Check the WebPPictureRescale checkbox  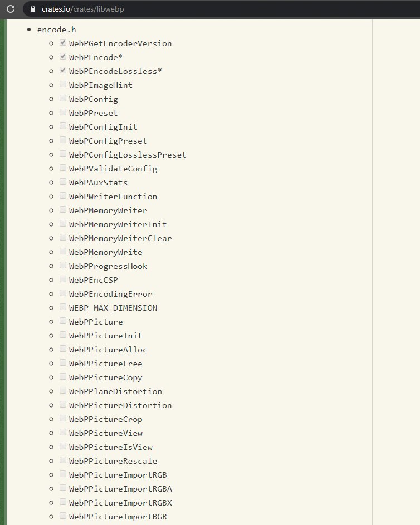63,460
